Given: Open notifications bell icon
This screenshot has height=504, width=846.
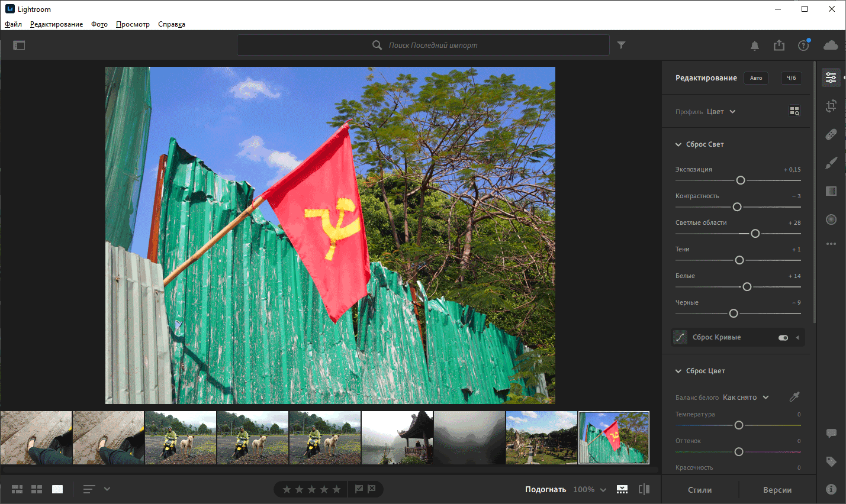Looking at the screenshot, I should pyautogui.click(x=755, y=46).
